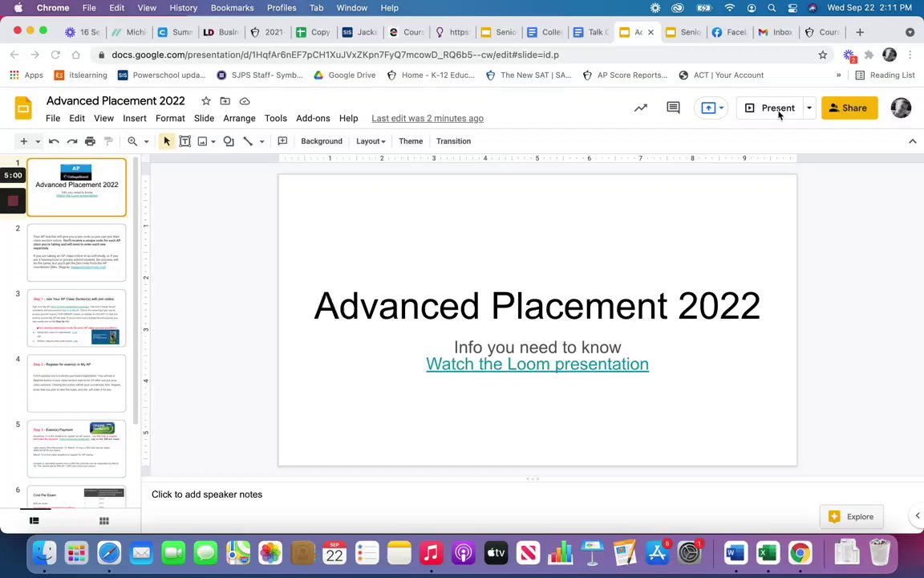Screen dimensions: 924x578
Task: Click the Add comment toolbar icon
Action: (282, 141)
